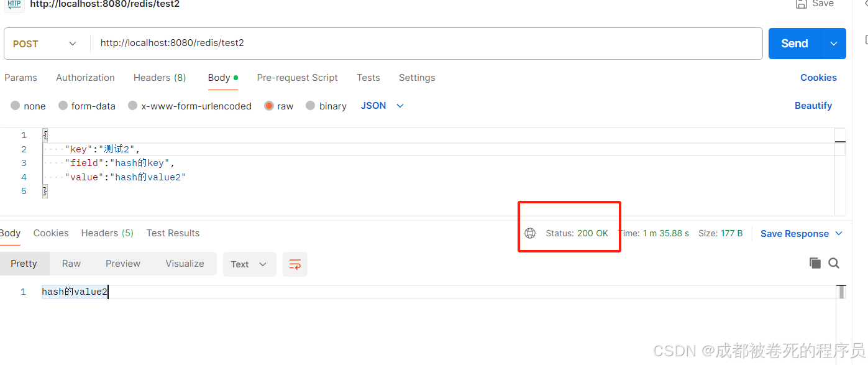Select the none body type
868x365 pixels.
[29, 106]
